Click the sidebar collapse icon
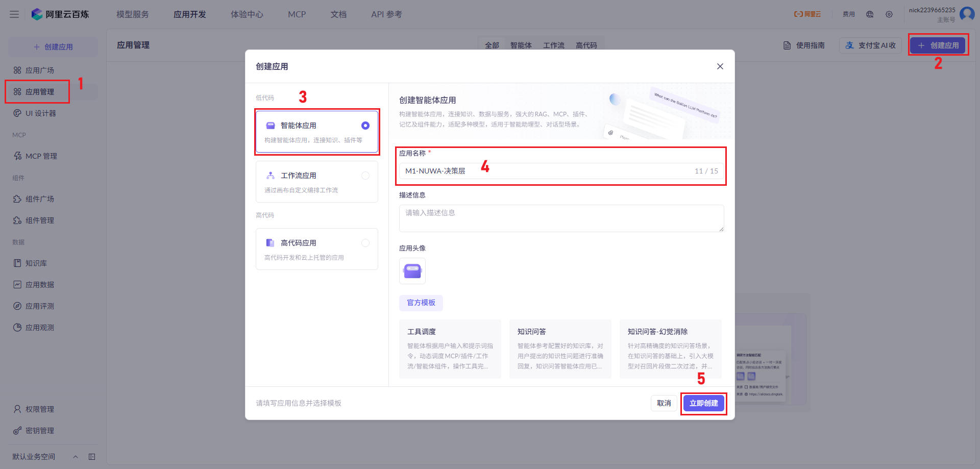Screen dimensions: 980x469 (x=92, y=457)
